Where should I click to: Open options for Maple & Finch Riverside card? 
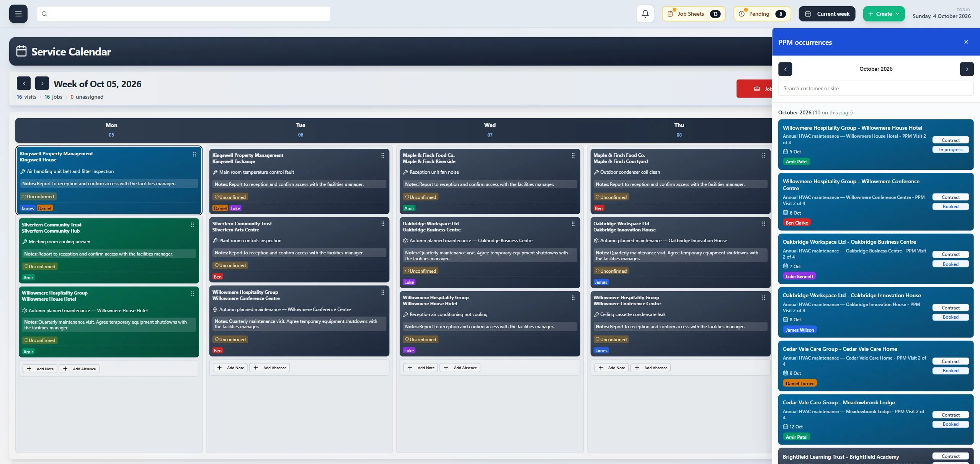click(x=573, y=156)
